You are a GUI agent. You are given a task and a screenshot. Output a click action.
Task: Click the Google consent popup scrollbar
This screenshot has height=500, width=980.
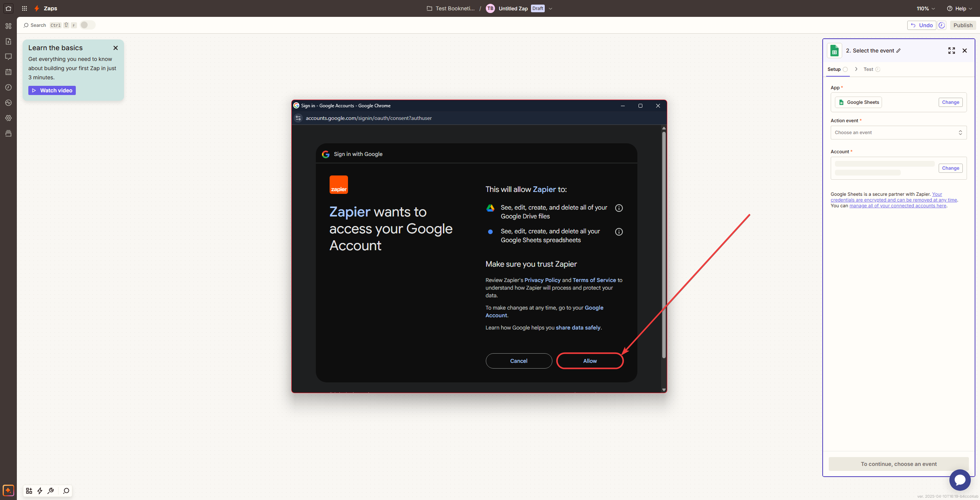[664, 245]
